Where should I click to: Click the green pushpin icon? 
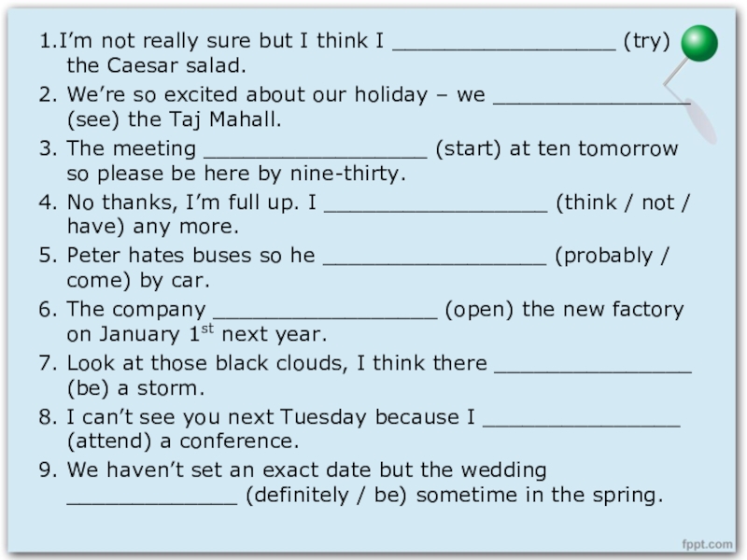tap(699, 45)
